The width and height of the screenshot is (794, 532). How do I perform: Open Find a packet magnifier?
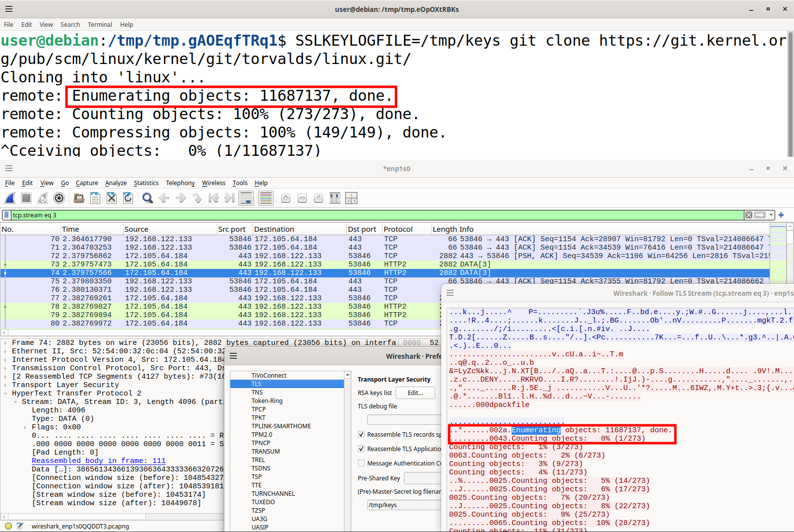click(x=147, y=199)
